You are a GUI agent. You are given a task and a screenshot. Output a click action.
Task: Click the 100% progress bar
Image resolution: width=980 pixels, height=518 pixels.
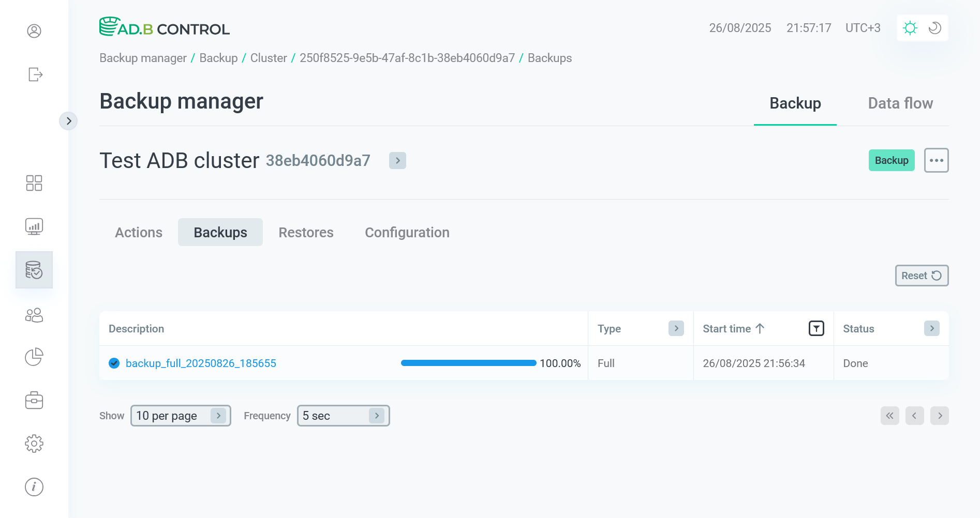[x=467, y=363]
